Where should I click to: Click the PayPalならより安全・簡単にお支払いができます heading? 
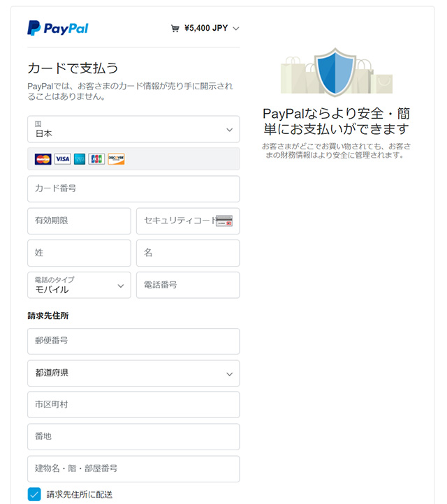pyautogui.click(x=336, y=121)
